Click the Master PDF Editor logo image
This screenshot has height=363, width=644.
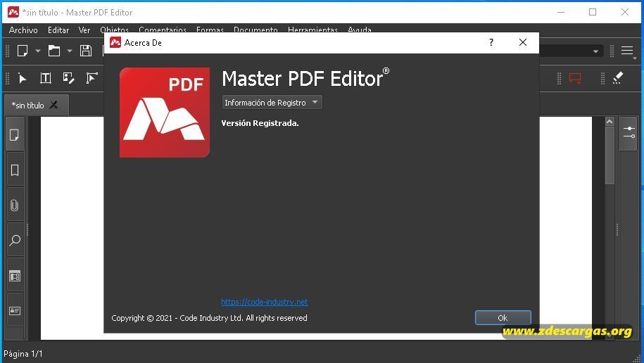[x=164, y=113]
